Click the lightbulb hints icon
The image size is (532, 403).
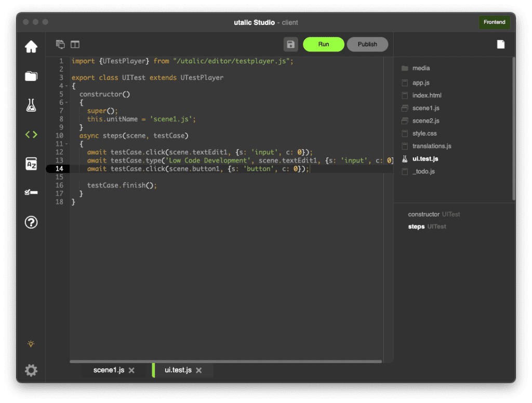pyautogui.click(x=31, y=344)
